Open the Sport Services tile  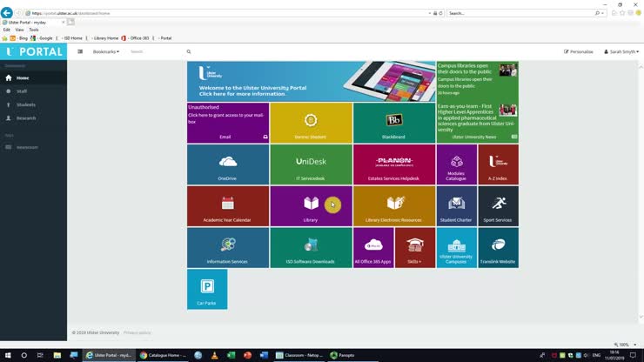498,206
